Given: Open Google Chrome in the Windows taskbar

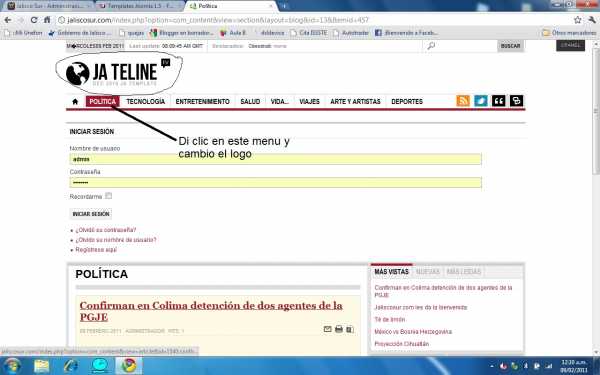Looking at the screenshot, I should [x=129, y=366].
